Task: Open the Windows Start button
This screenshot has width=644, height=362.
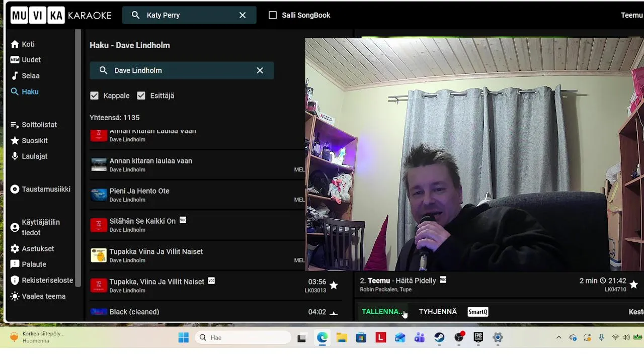Action: pos(184,338)
